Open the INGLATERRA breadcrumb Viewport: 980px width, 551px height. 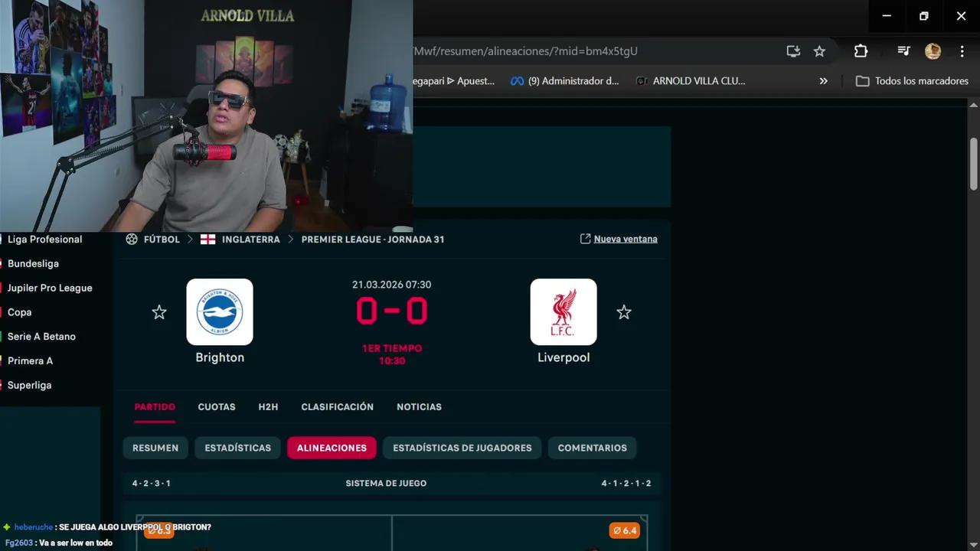pos(251,240)
